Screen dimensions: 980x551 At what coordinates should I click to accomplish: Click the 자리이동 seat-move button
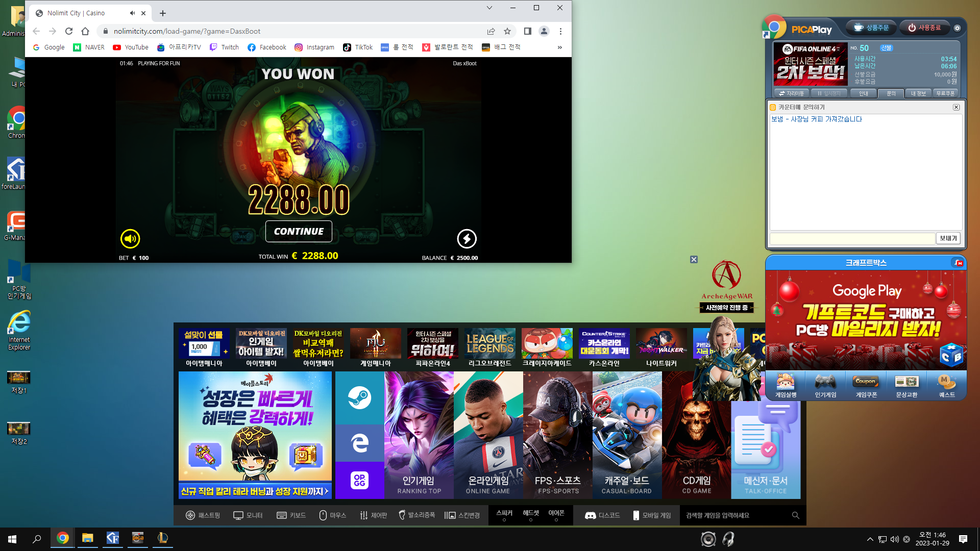click(x=792, y=93)
